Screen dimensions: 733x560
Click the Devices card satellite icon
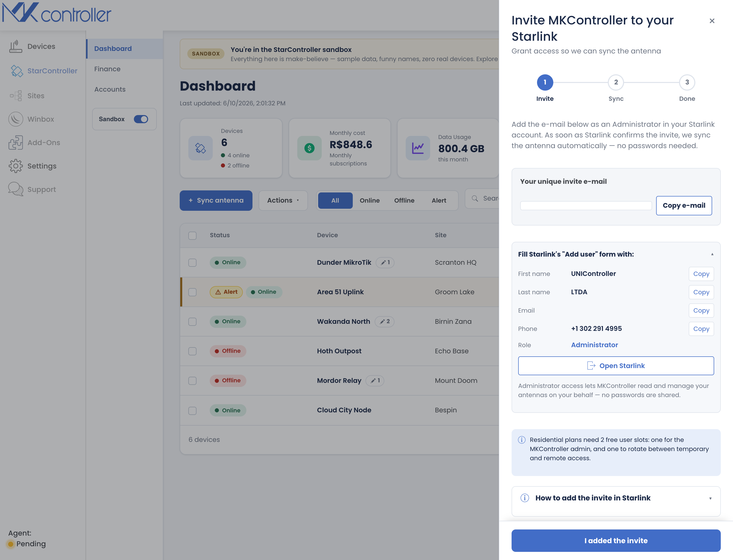click(x=200, y=148)
